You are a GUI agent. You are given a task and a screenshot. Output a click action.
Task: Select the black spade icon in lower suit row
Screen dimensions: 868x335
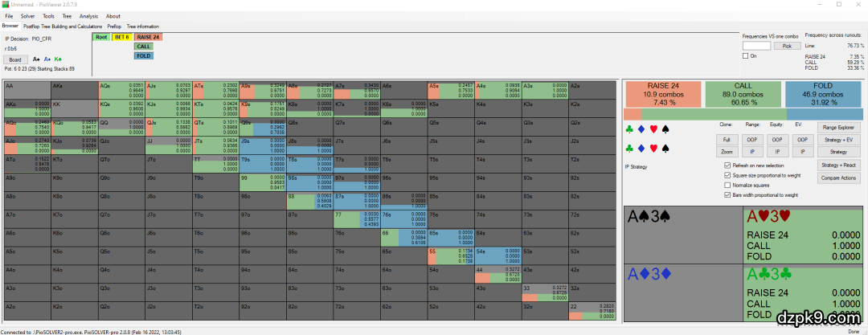pos(665,149)
